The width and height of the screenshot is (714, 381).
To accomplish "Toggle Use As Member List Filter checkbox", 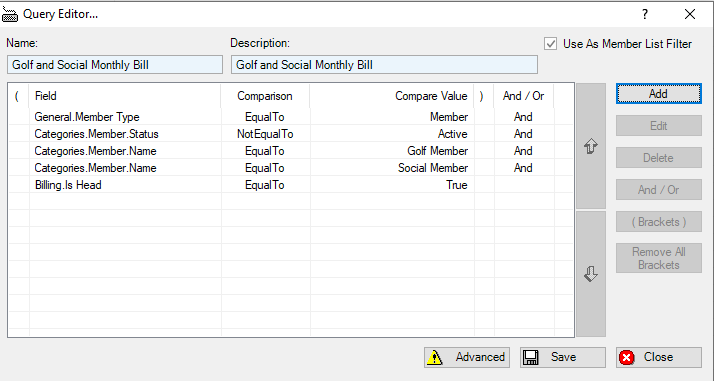I will point(551,44).
